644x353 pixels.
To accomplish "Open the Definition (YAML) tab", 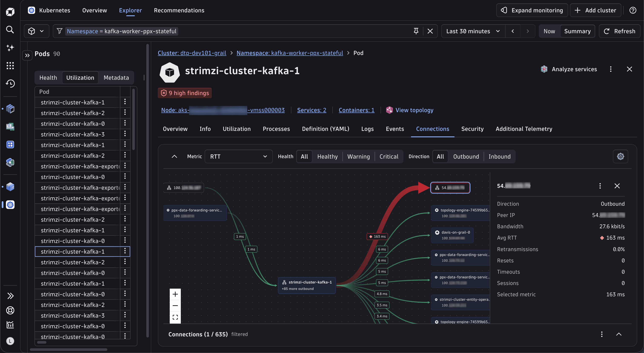I will click(x=325, y=129).
